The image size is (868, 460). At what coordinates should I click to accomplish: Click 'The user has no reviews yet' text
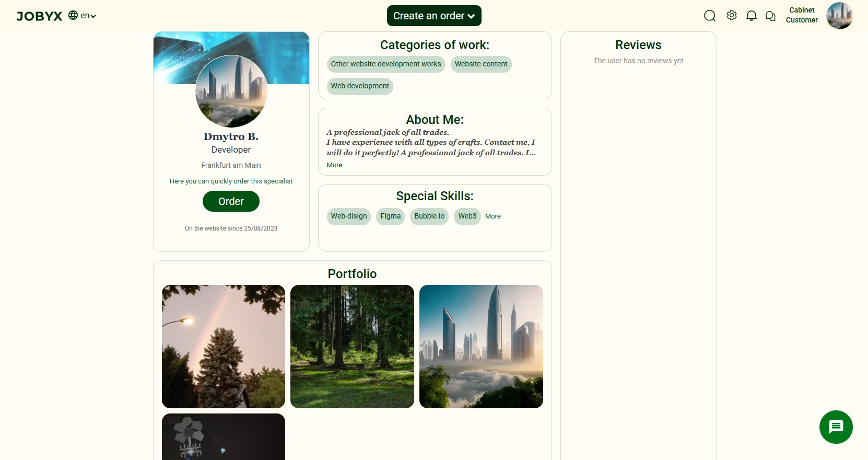[638, 61]
